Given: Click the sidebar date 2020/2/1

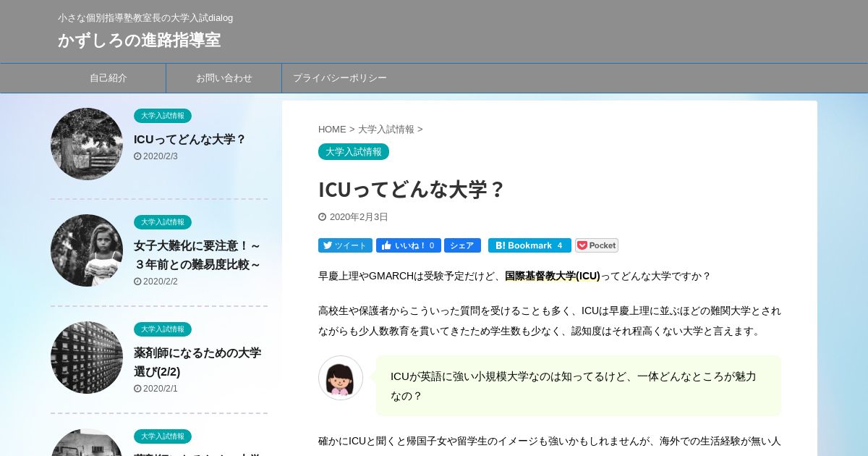Looking at the screenshot, I should point(160,389).
